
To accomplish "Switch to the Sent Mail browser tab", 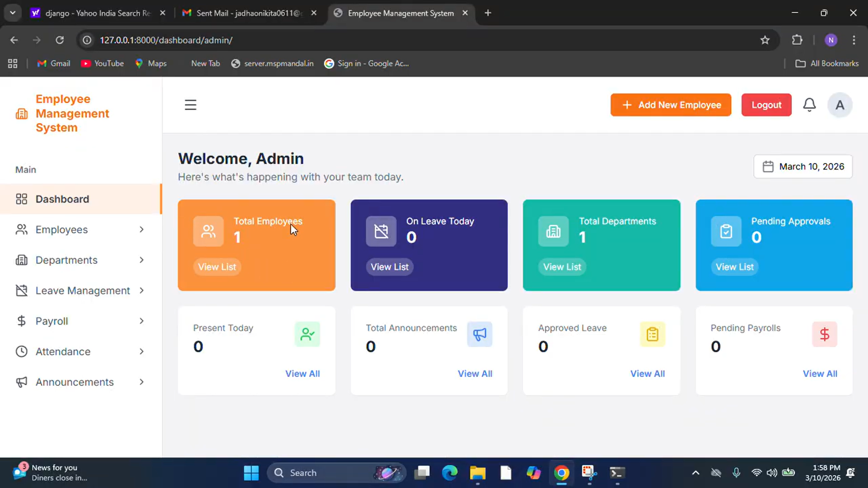I will coord(249,13).
